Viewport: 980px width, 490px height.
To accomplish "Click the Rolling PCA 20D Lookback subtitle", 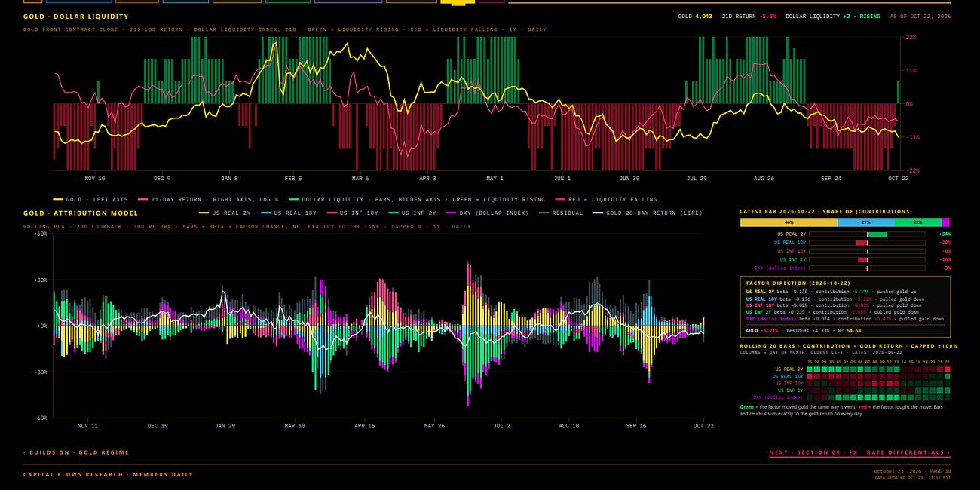I will point(247,226).
